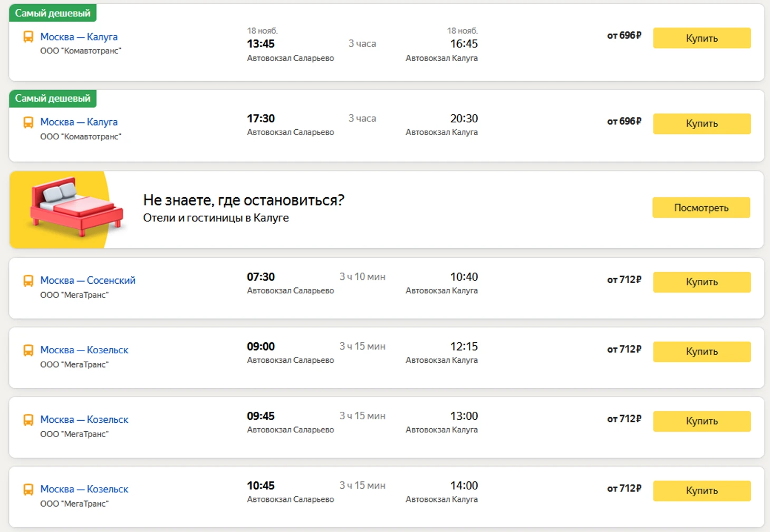Open Москва — Калуга route departing 17:30
The height and width of the screenshot is (532, 770).
pos(79,122)
